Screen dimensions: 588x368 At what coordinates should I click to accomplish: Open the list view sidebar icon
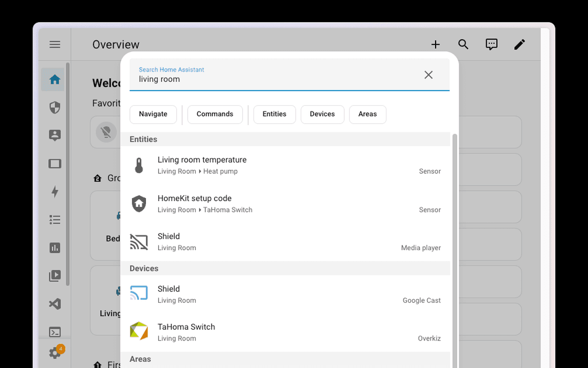point(55,220)
